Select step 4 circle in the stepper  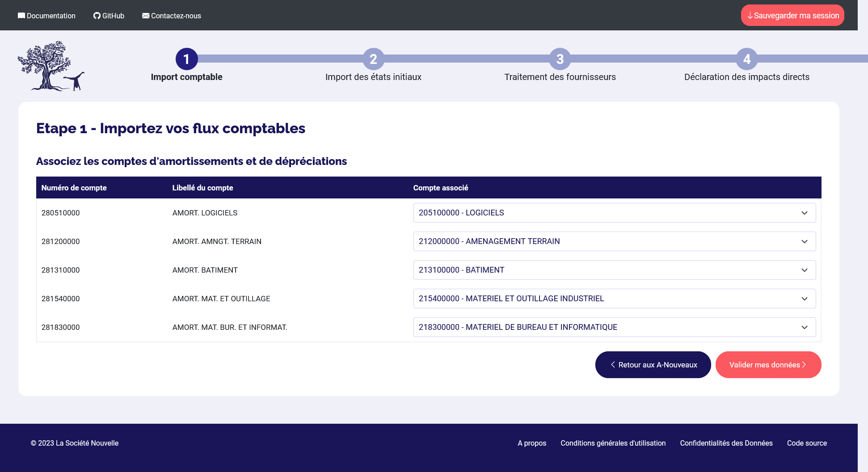pos(747,59)
